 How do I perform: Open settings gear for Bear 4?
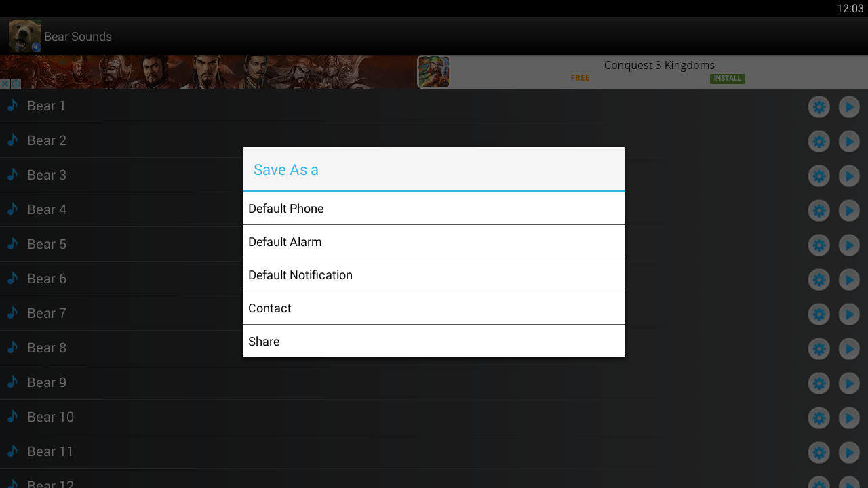click(x=819, y=210)
